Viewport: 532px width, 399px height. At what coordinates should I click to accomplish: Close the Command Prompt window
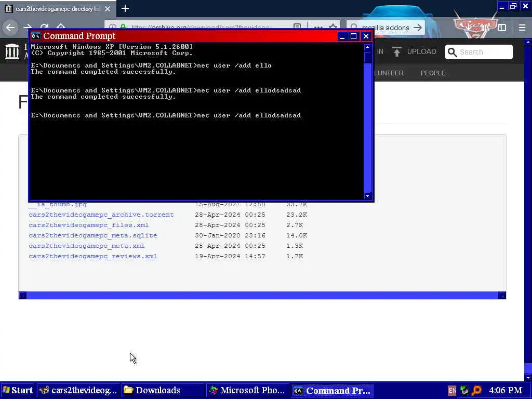click(366, 36)
